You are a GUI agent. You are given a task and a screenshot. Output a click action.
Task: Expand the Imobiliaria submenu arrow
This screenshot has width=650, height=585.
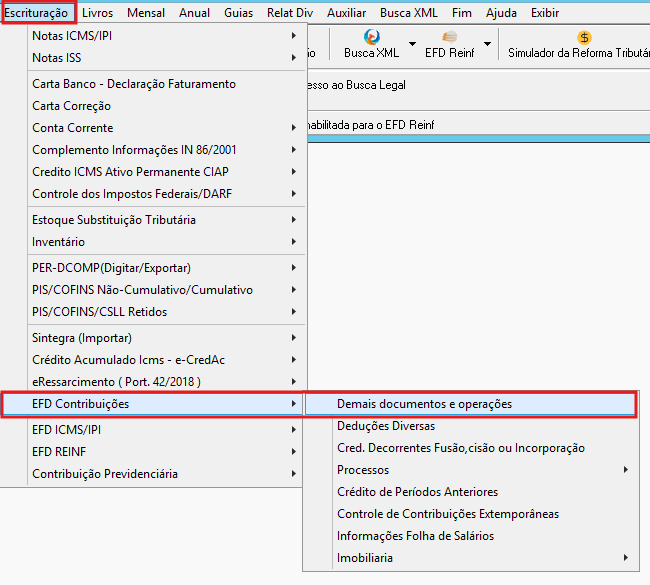pos(626,558)
